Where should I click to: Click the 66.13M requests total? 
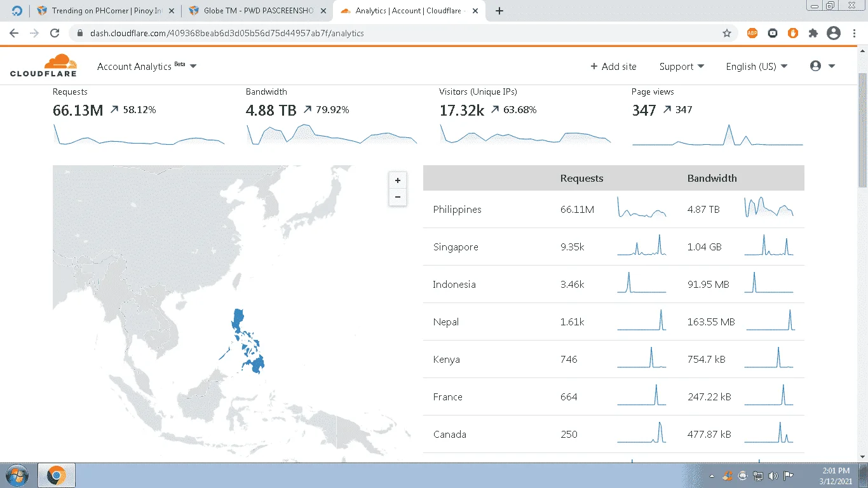click(78, 111)
